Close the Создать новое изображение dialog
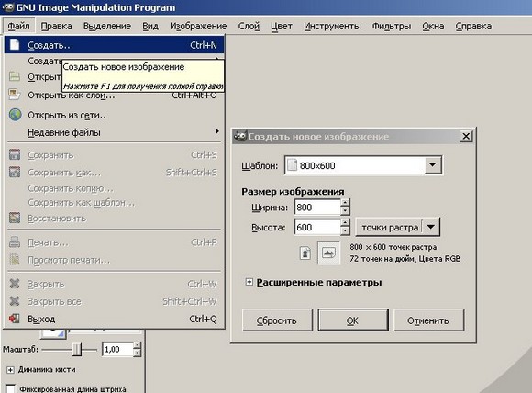This screenshot has width=532, height=393. (466, 136)
